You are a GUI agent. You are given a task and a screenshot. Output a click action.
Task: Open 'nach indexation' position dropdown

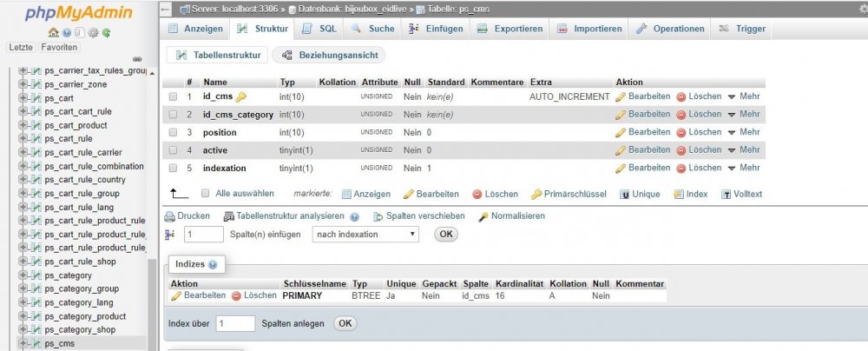pyautogui.click(x=365, y=234)
